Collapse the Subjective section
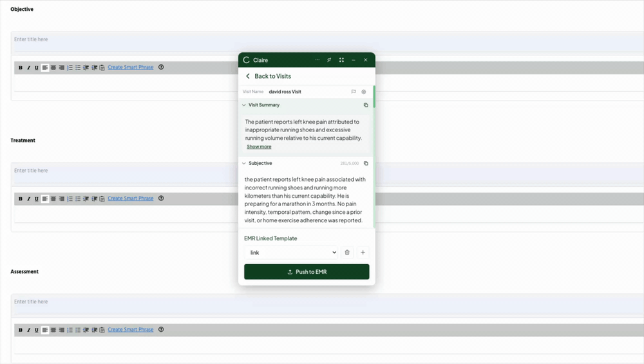644x364 pixels. 244,164
